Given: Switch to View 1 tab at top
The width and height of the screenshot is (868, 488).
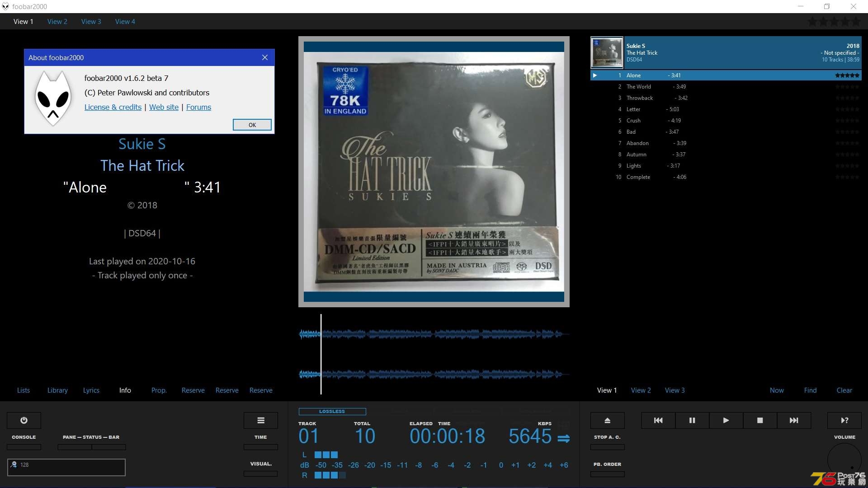Looking at the screenshot, I should 24,21.
